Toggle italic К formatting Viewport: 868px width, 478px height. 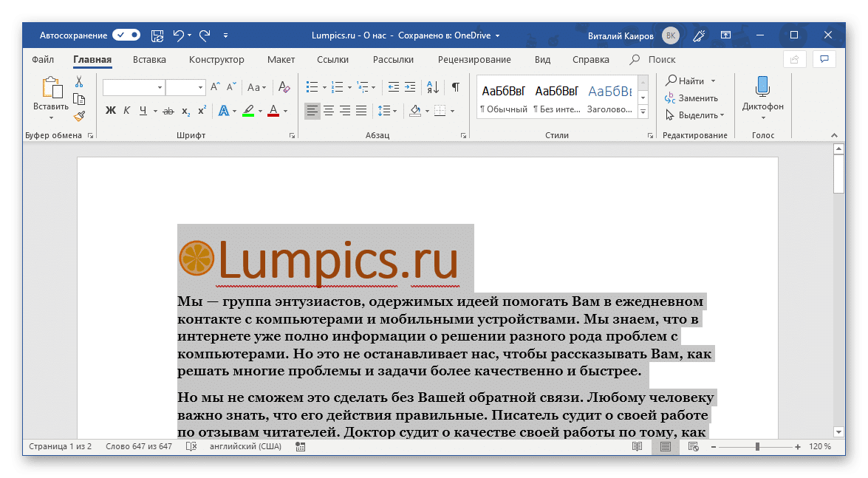(x=127, y=111)
